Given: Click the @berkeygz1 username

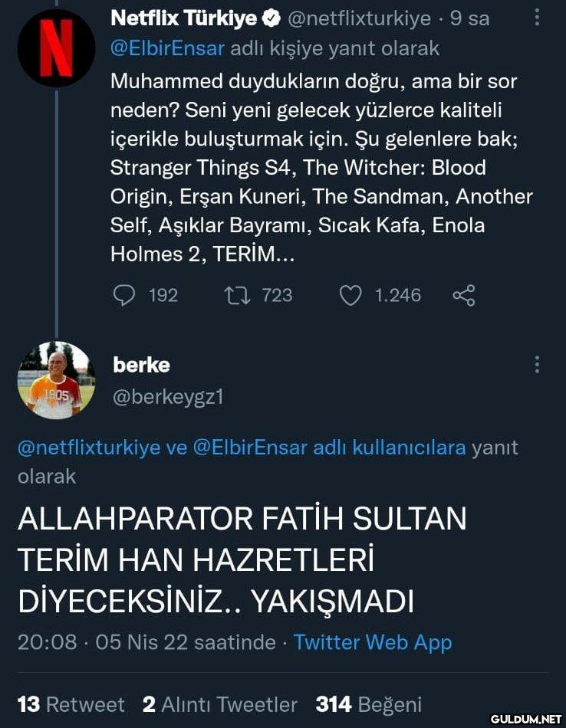Looking at the screenshot, I should coord(168,396).
